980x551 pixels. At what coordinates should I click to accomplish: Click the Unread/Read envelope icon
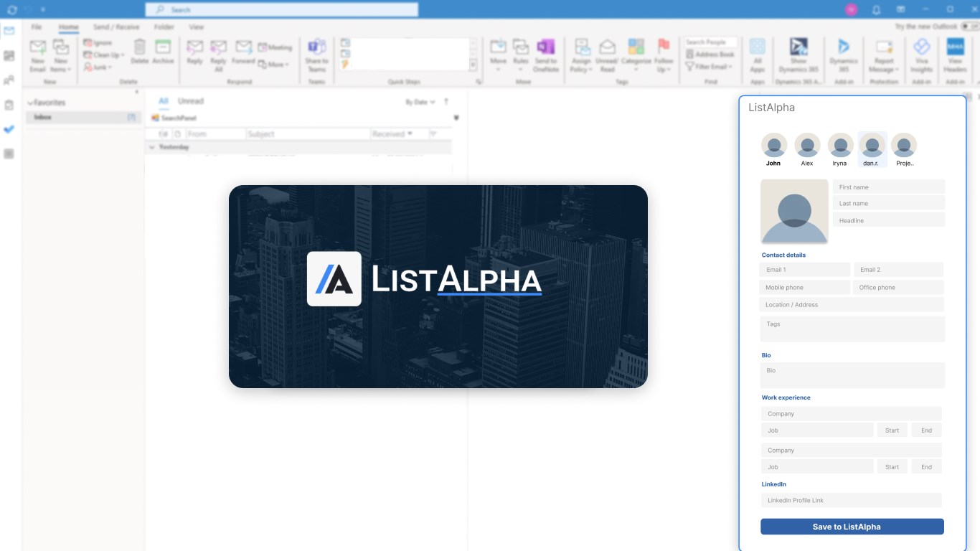607,48
